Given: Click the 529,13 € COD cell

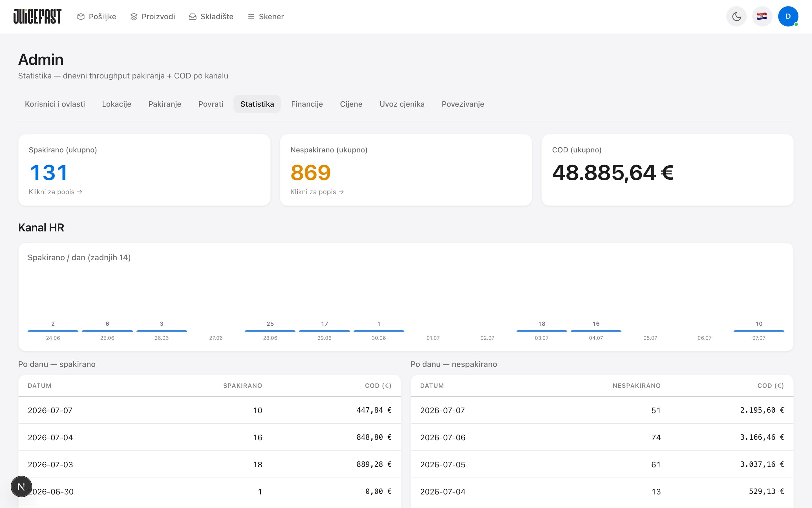Looking at the screenshot, I should pyautogui.click(x=766, y=492).
